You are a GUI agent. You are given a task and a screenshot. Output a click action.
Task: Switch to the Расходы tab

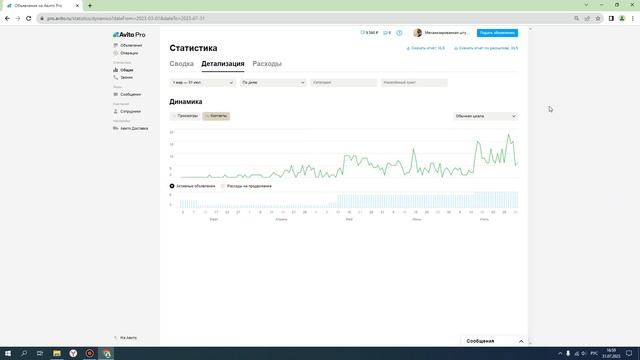tap(267, 64)
